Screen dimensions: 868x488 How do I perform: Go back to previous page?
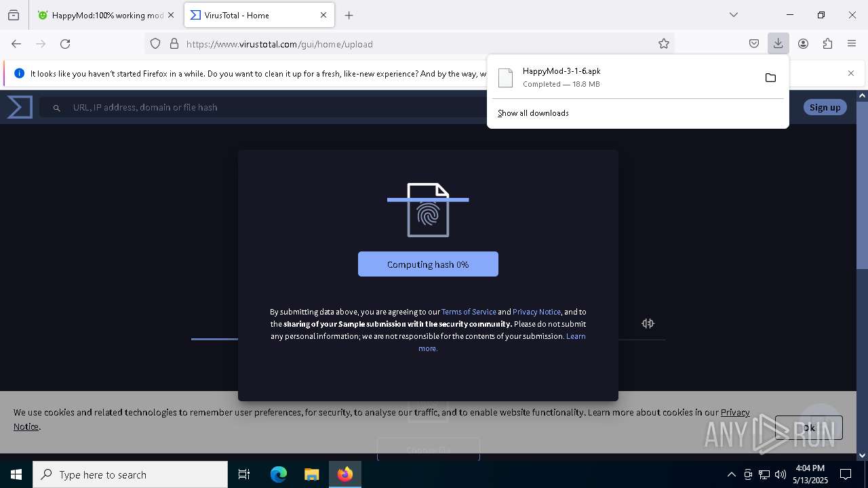coord(16,43)
